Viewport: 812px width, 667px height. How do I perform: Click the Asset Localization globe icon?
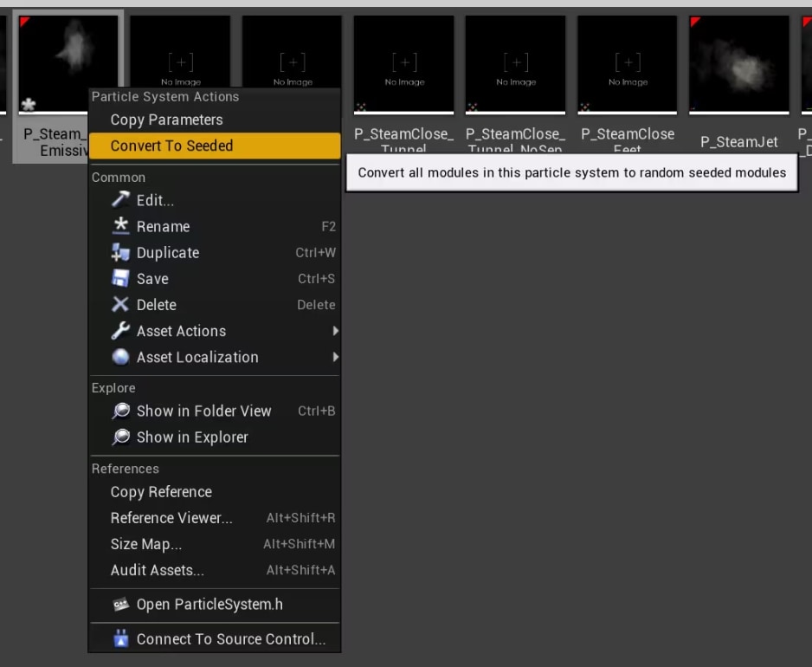coord(120,357)
